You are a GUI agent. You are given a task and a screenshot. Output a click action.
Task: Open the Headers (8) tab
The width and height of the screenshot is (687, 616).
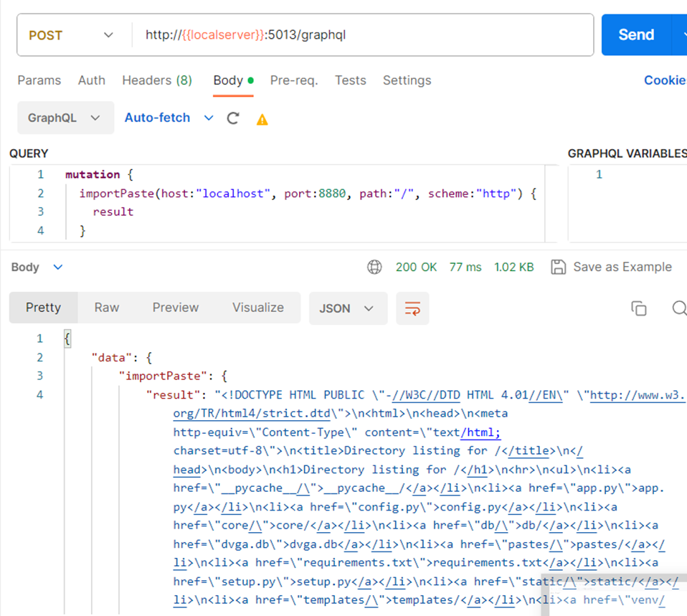157,80
